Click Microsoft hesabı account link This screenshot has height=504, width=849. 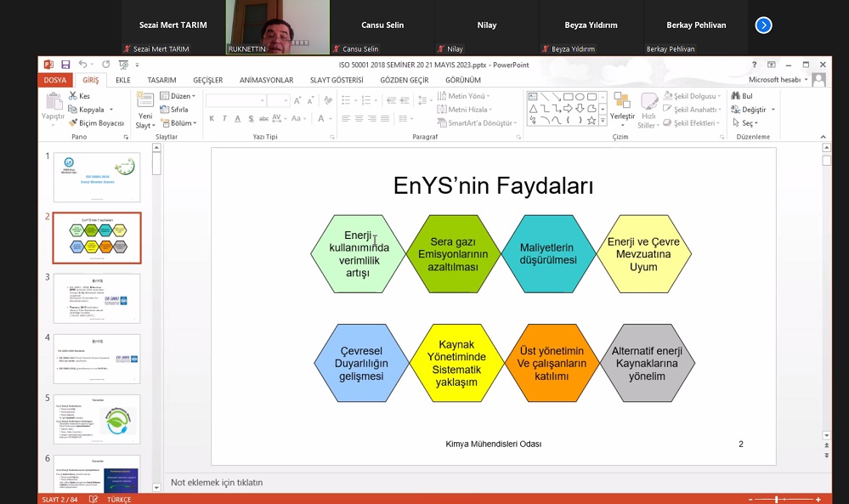(x=774, y=80)
